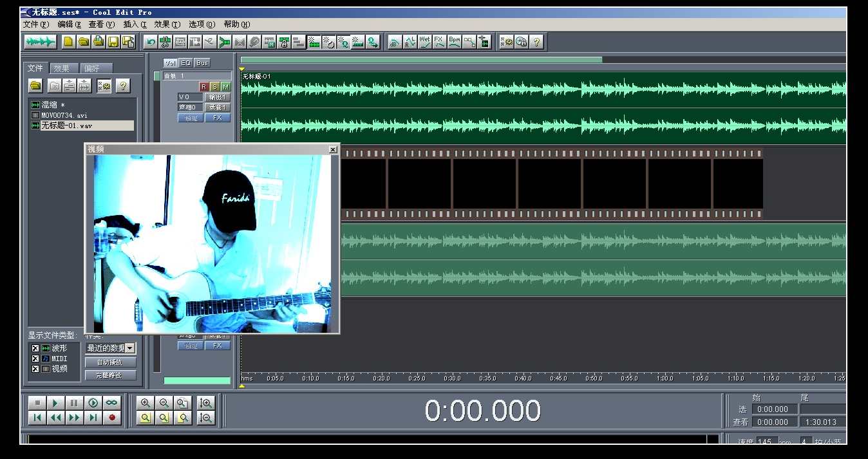The width and height of the screenshot is (868, 459).
Task: Start playback with the play button
Action: coord(55,403)
